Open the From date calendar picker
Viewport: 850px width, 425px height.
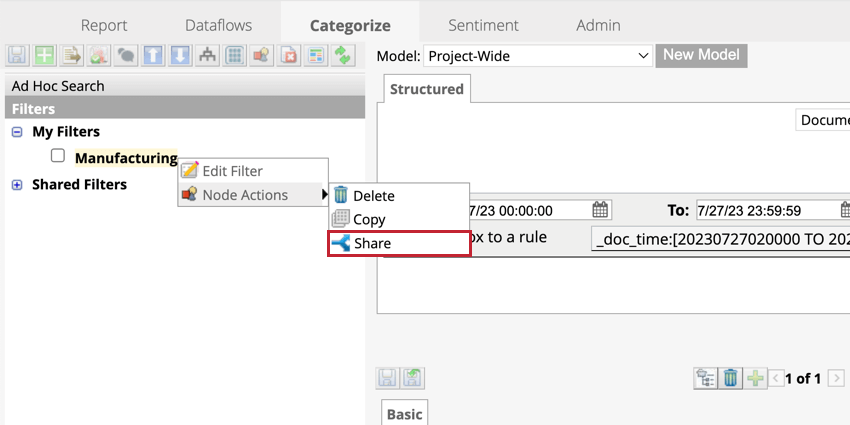(600, 210)
